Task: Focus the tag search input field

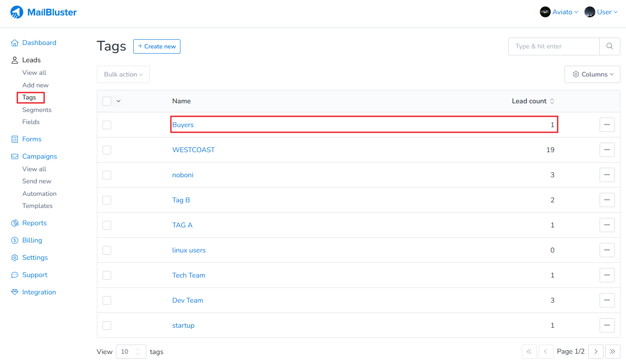Action: point(554,46)
